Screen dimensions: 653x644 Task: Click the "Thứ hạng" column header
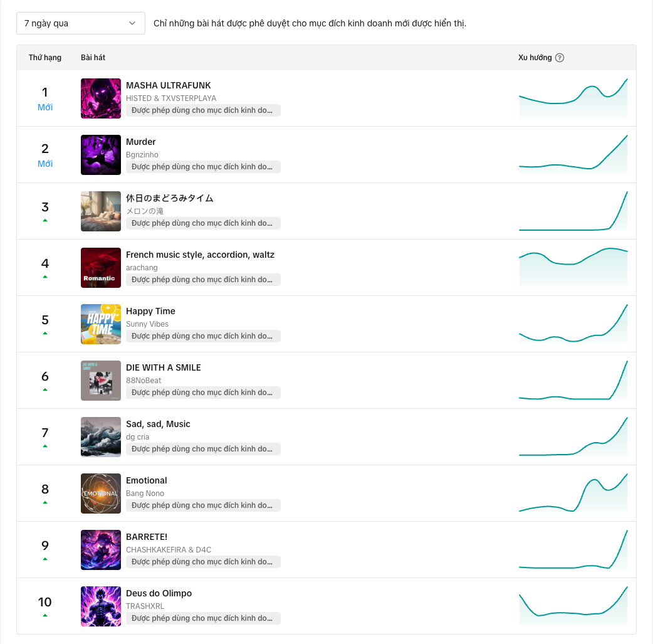pos(45,58)
